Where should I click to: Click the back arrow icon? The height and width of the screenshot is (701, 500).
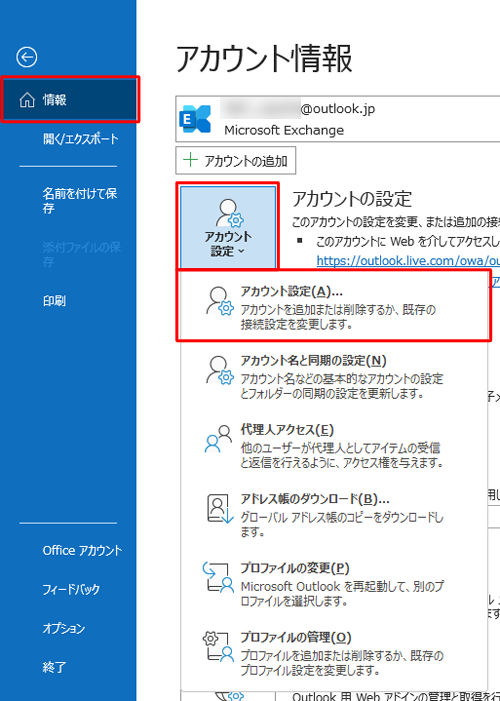coord(26,57)
